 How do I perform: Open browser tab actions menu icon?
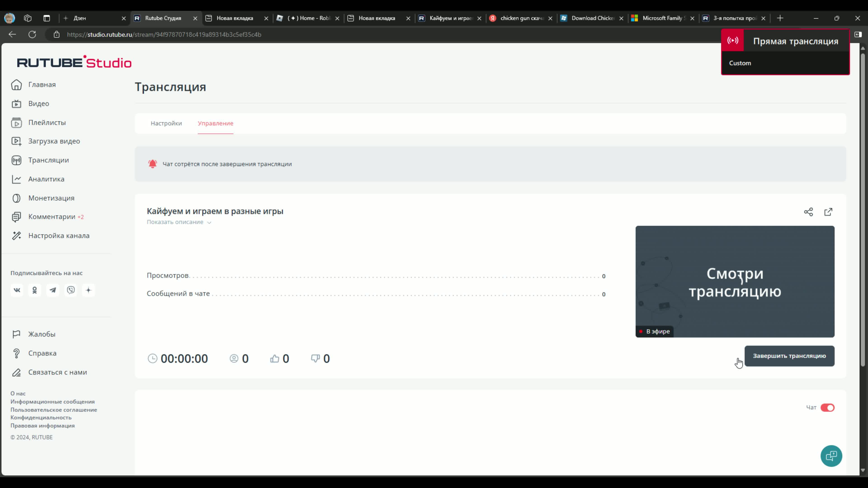coord(47,18)
